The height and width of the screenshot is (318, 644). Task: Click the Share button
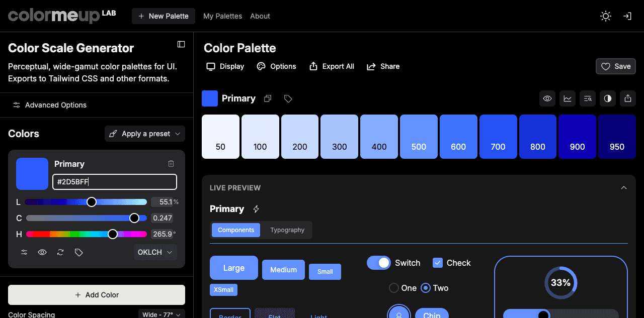383,66
